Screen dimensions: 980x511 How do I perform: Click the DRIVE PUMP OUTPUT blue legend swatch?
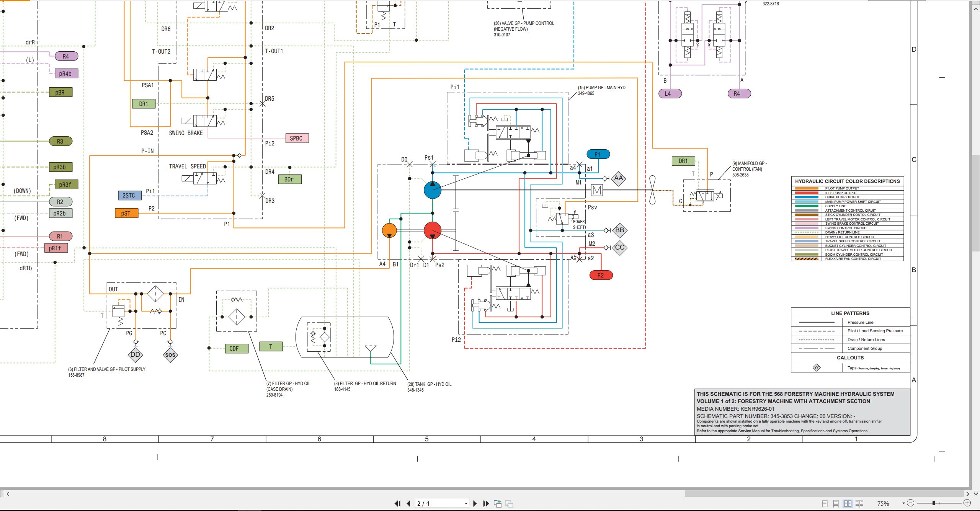(x=807, y=197)
